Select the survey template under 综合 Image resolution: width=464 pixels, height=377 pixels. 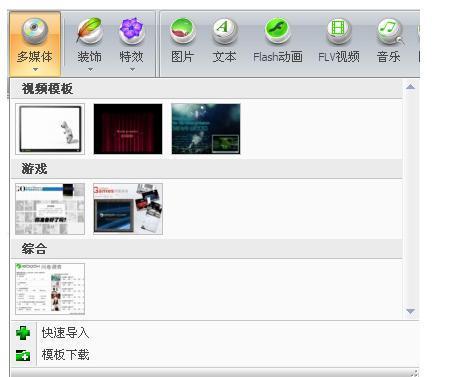[x=50, y=289]
